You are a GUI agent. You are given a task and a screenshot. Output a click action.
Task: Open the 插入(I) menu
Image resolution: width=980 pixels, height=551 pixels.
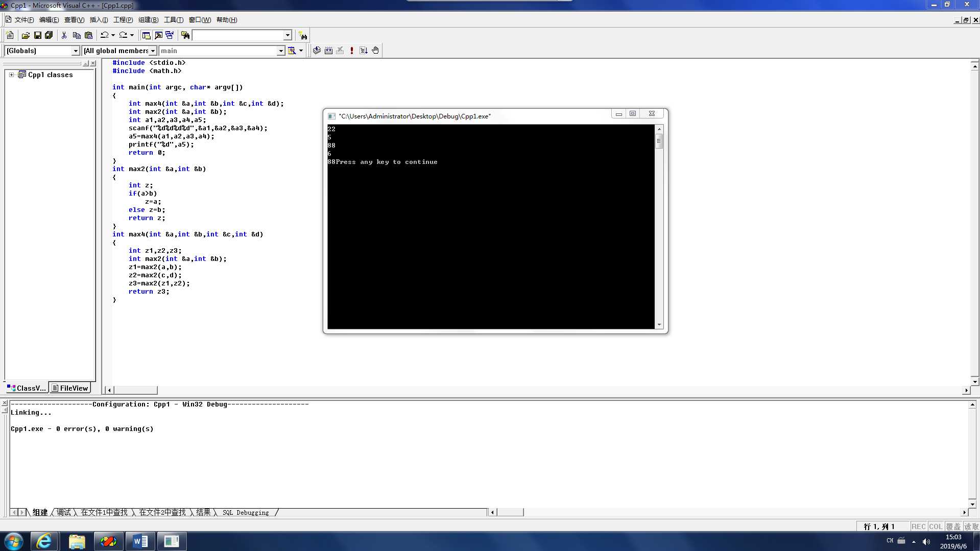click(99, 20)
